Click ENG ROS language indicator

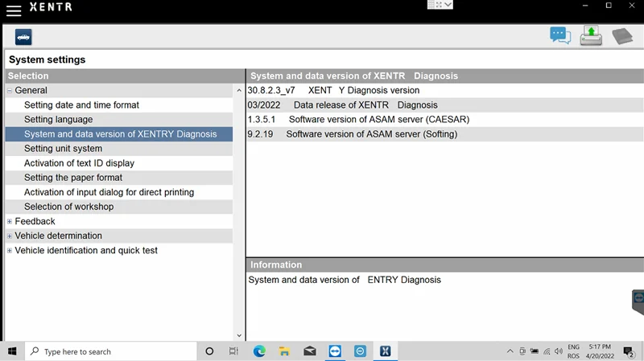[573, 351]
